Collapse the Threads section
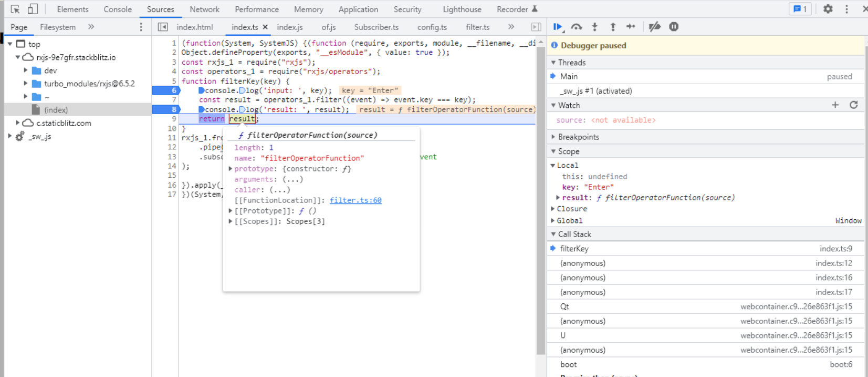Screen dimensions: 868x377 pyautogui.click(x=553, y=63)
